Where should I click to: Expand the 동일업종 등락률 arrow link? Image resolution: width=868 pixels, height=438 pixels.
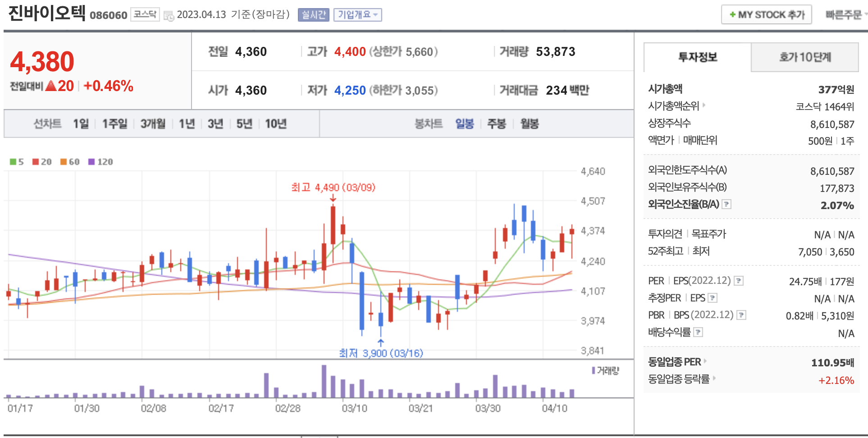[714, 379]
